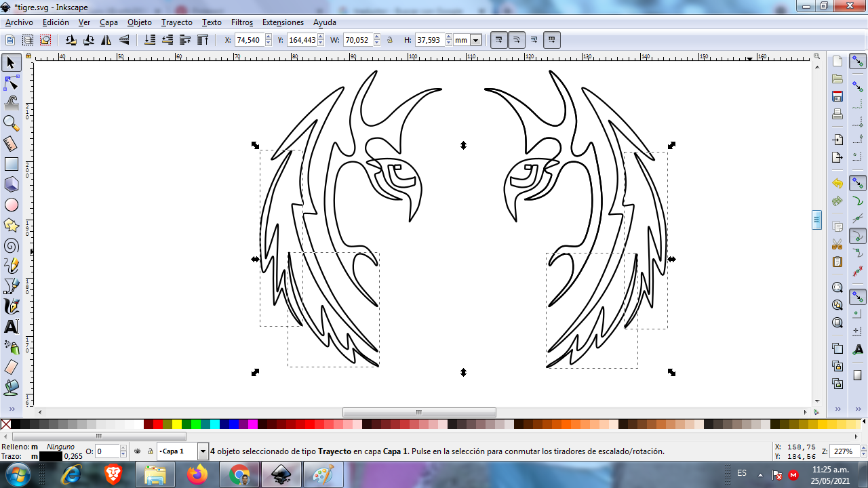The width and height of the screenshot is (868, 488).
Task: Undo last action with yellow arrow
Action: [x=837, y=184]
